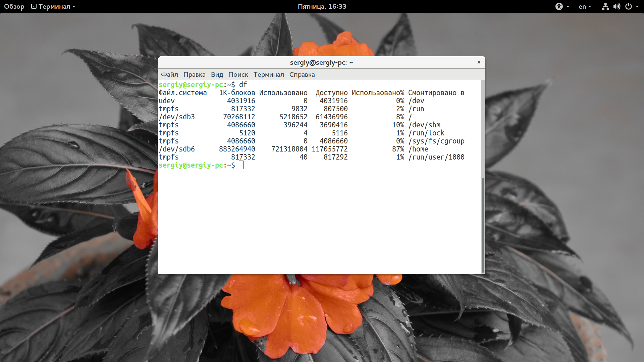
Task: Open the 'en' language selector dropdown
Action: tap(583, 6)
